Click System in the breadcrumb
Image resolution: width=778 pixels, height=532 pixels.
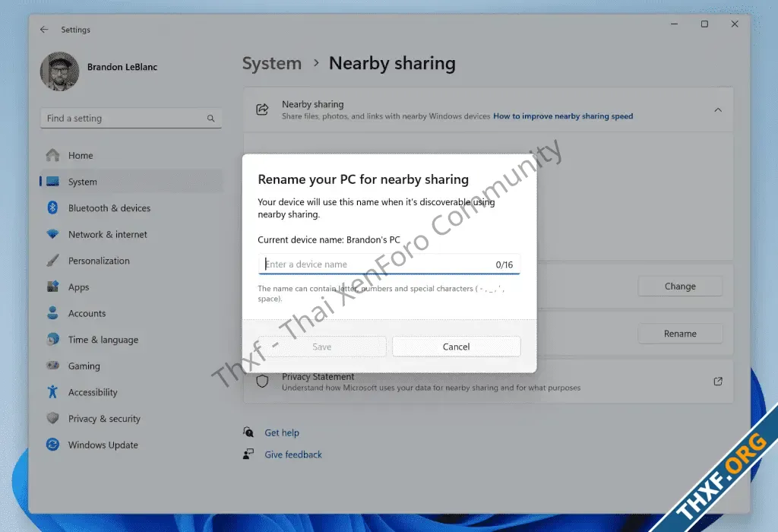tap(272, 64)
